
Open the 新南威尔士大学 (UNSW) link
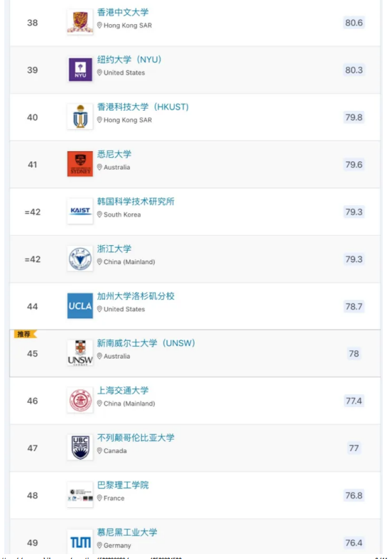(x=146, y=343)
